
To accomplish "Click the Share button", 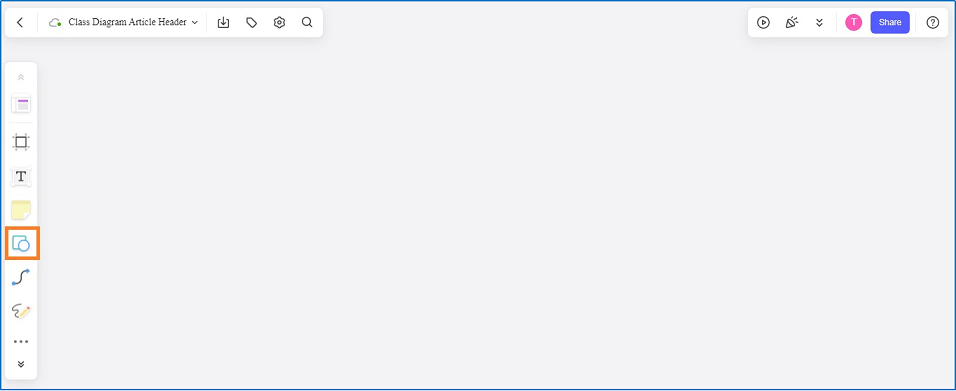I will pos(890,23).
